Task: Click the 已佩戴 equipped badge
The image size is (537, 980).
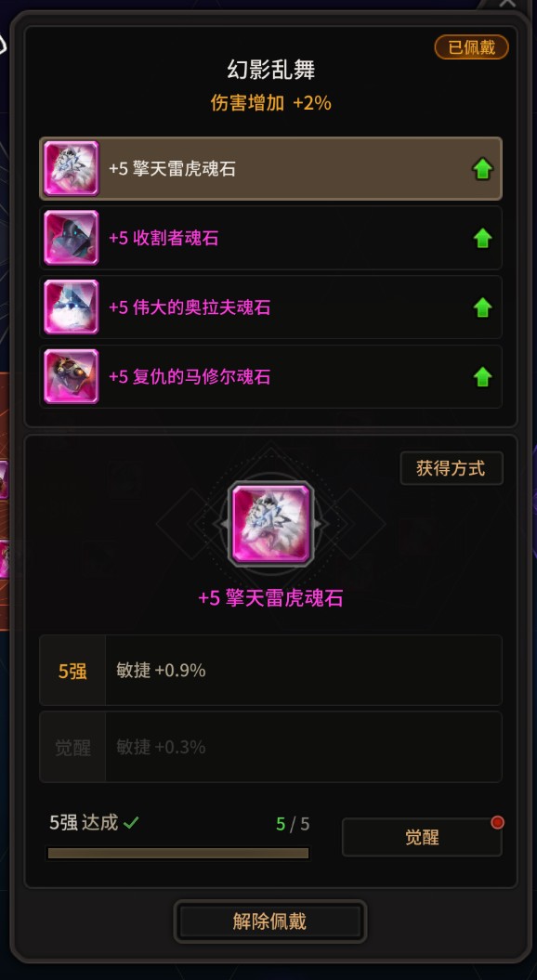Action: (472, 47)
